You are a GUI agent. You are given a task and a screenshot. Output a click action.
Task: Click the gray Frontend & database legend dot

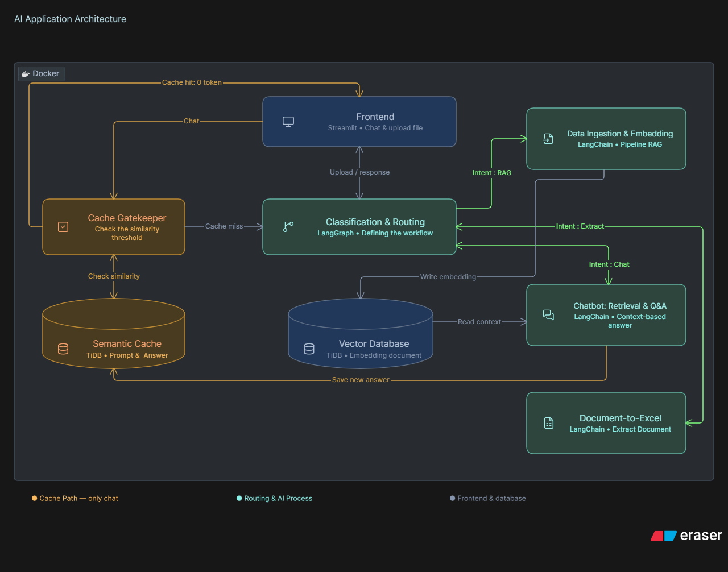click(453, 499)
